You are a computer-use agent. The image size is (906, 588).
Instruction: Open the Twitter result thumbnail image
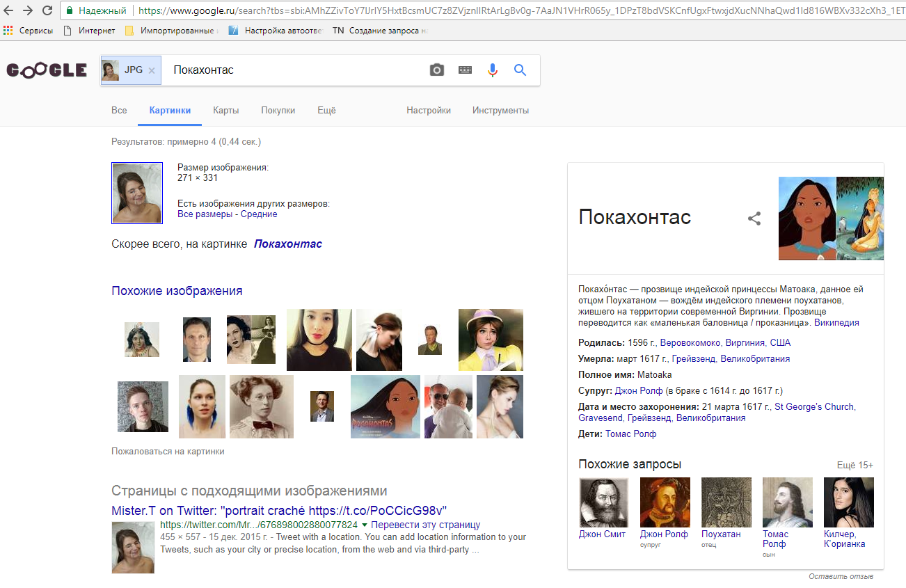133,548
